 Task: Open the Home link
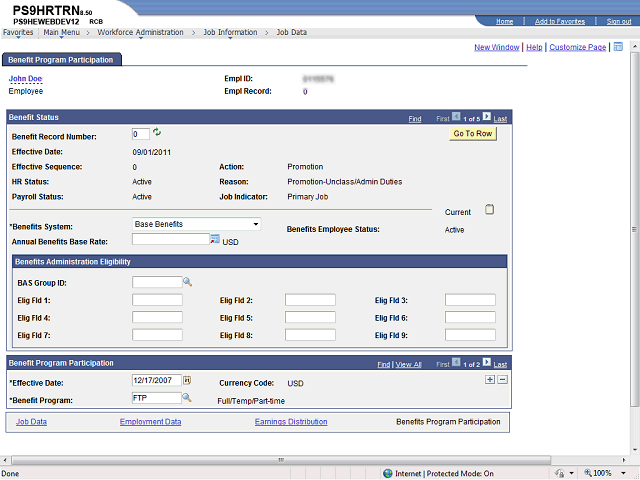(504, 21)
